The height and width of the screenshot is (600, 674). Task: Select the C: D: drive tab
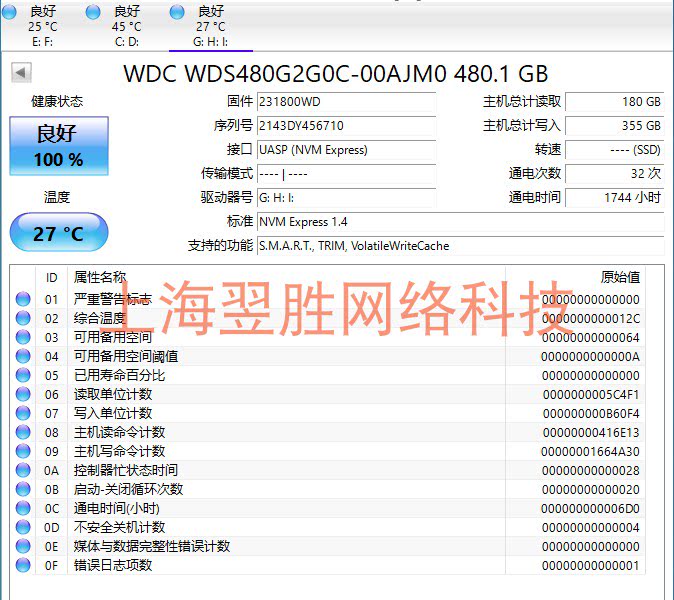126,26
